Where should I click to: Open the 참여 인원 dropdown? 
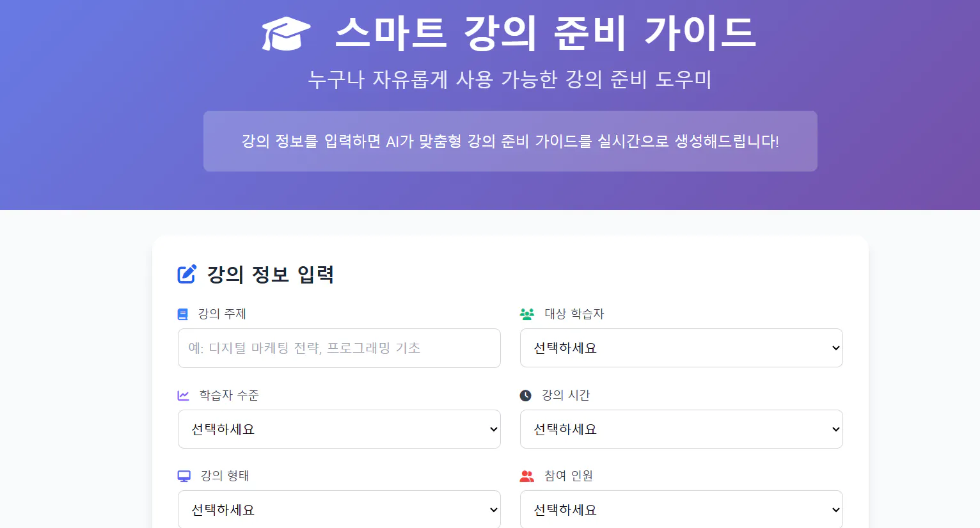(681, 509)
